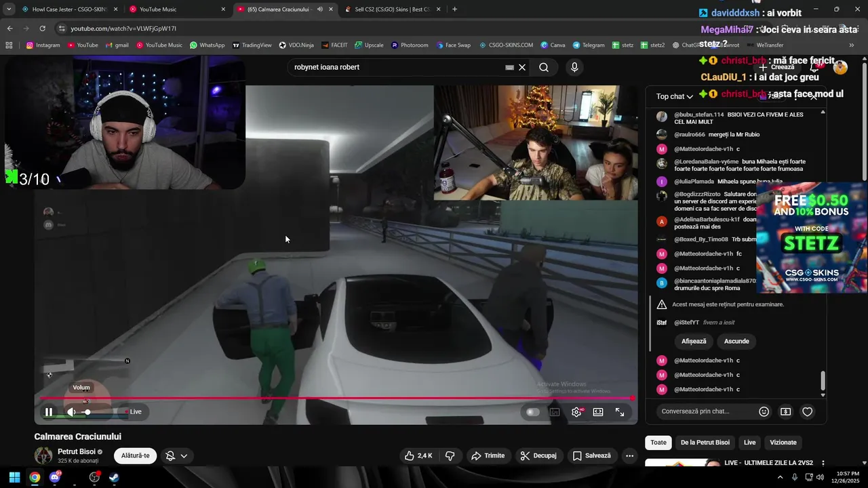The height and width of the screenshot is (488, 868).
Task: Switch to theater mode view
Action: (598, 411)
